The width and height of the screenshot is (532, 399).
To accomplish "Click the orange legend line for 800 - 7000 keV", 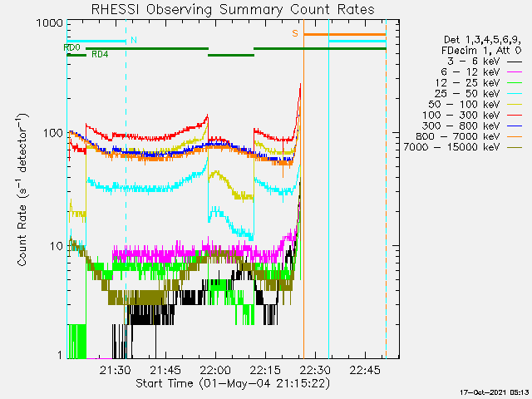I will (x=515, y=136).
